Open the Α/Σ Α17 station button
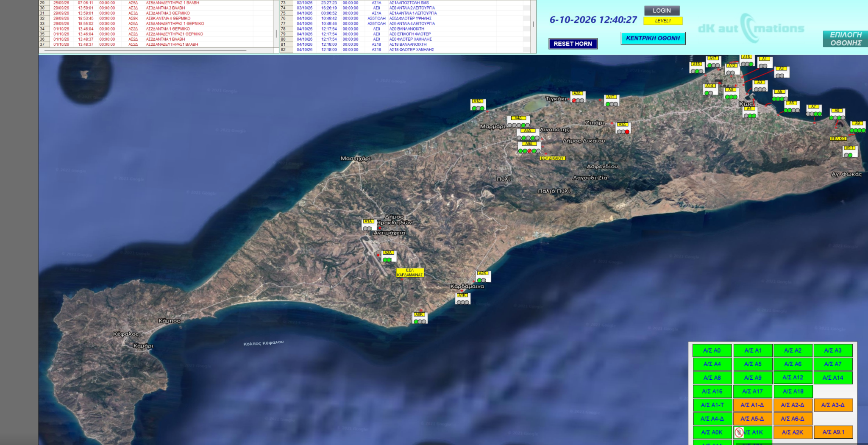Screen dimensions: 868x445 coord(753,391)
